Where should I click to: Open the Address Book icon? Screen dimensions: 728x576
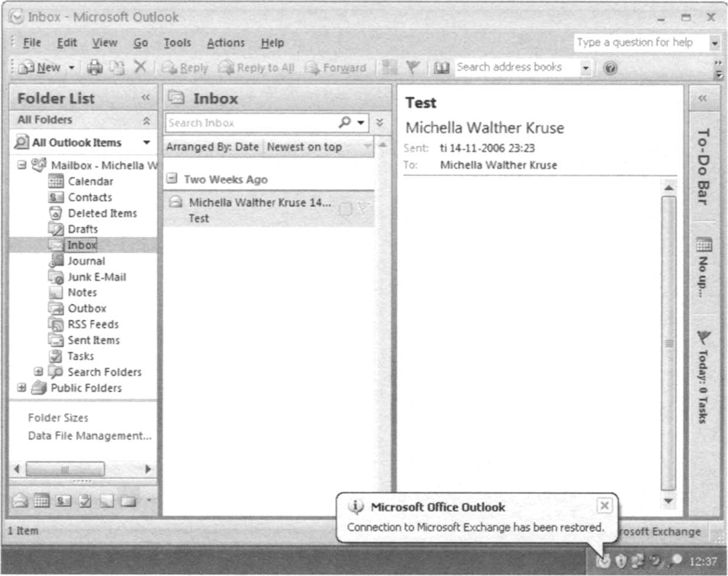point(442,68)
